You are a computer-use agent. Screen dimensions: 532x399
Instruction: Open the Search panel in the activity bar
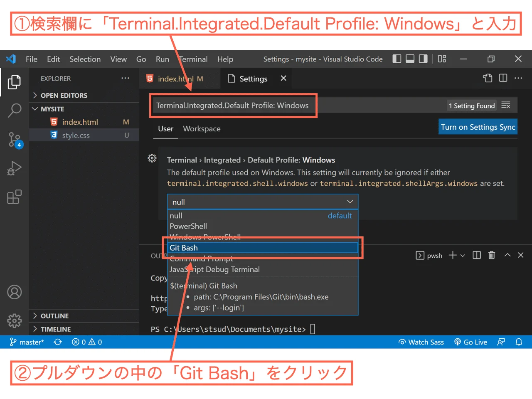pos(15,110)
